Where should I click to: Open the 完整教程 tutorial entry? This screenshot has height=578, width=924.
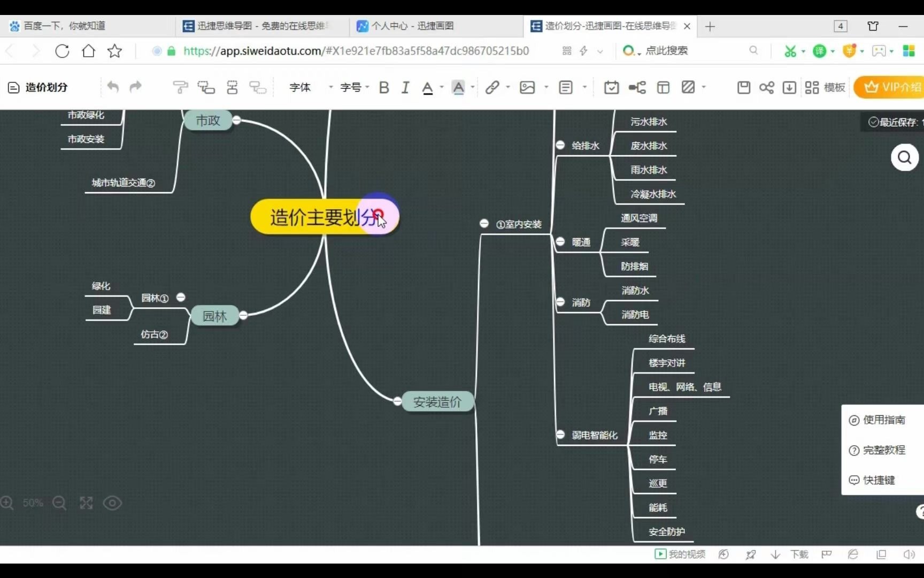[x=877, y=450]
